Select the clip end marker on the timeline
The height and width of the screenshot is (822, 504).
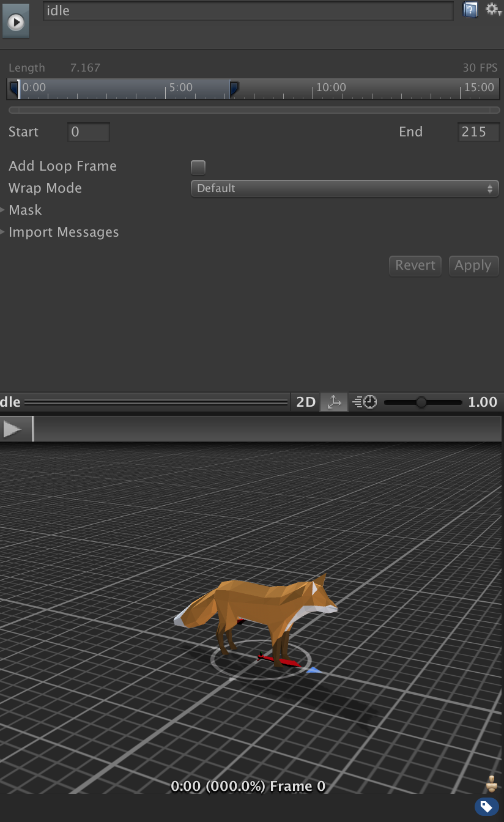234,89
